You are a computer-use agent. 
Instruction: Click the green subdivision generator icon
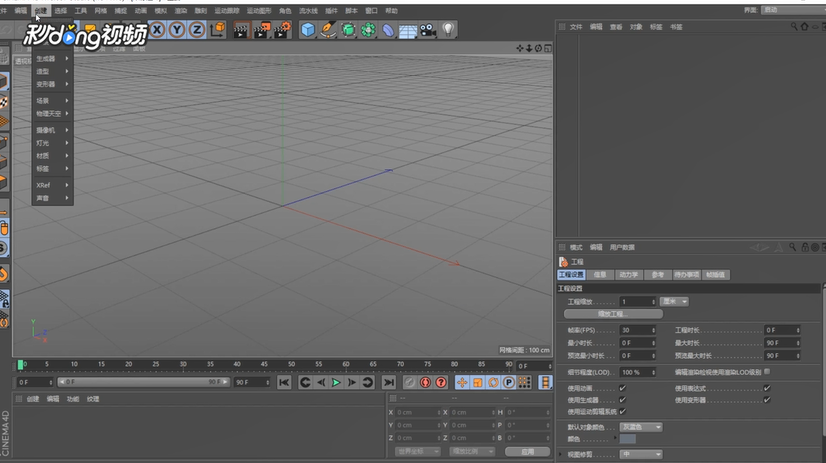[348, 30]
